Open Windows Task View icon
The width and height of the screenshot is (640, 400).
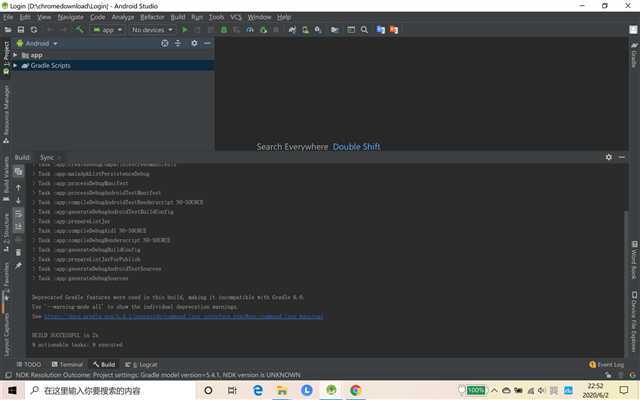coord(232,391)
